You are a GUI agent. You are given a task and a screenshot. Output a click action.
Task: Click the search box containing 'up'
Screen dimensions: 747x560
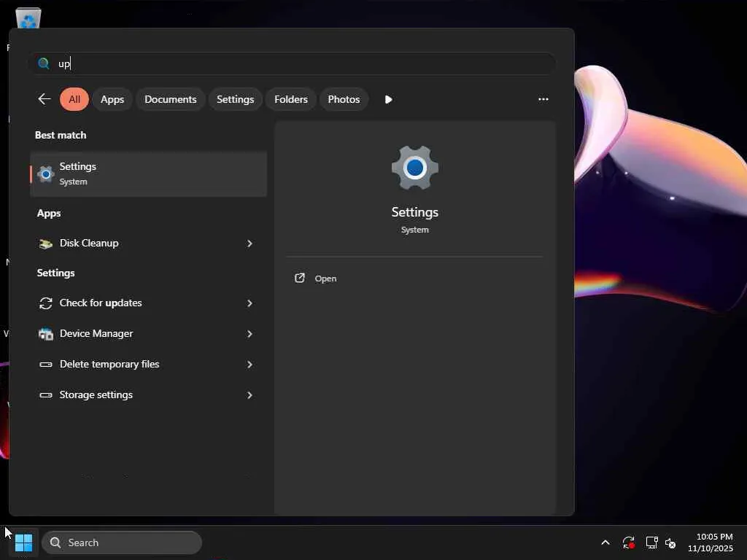coord(292,63)
